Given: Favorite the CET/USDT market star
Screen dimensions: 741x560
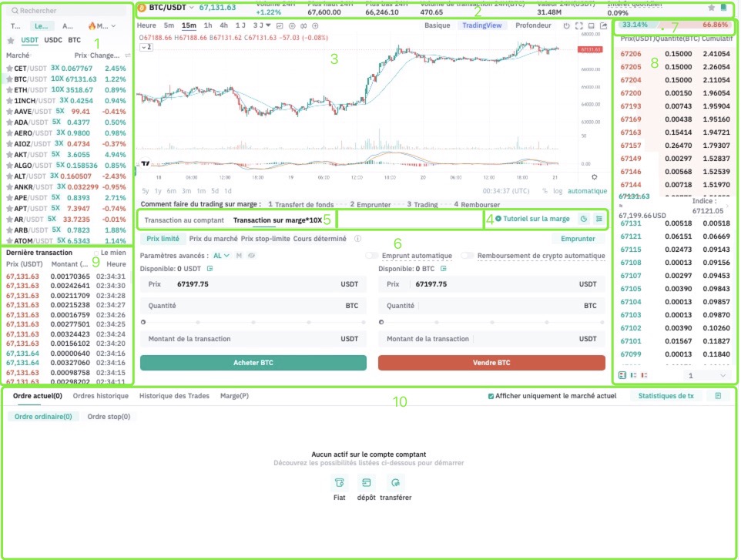Looking at the screenshot, I should pos(9,69).
